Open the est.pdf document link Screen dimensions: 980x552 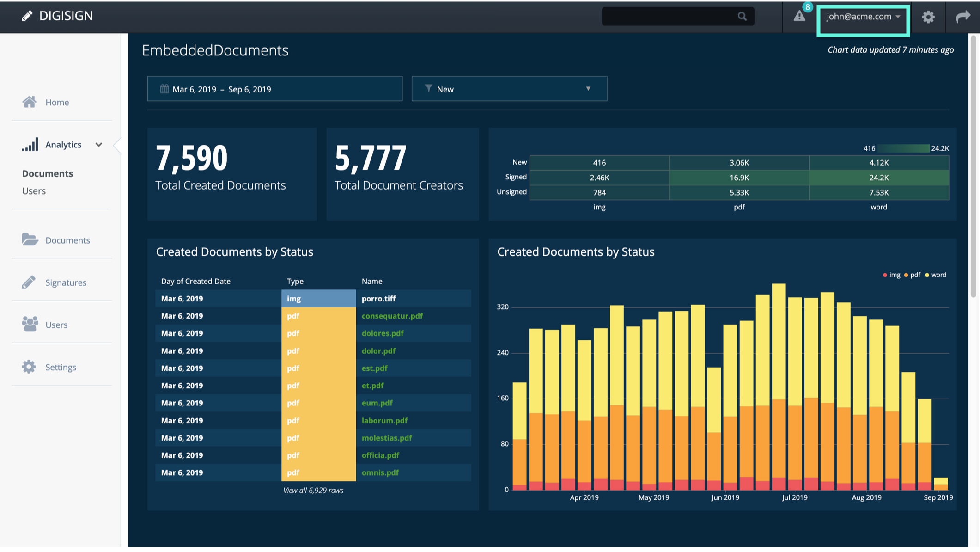coord(375,368)
